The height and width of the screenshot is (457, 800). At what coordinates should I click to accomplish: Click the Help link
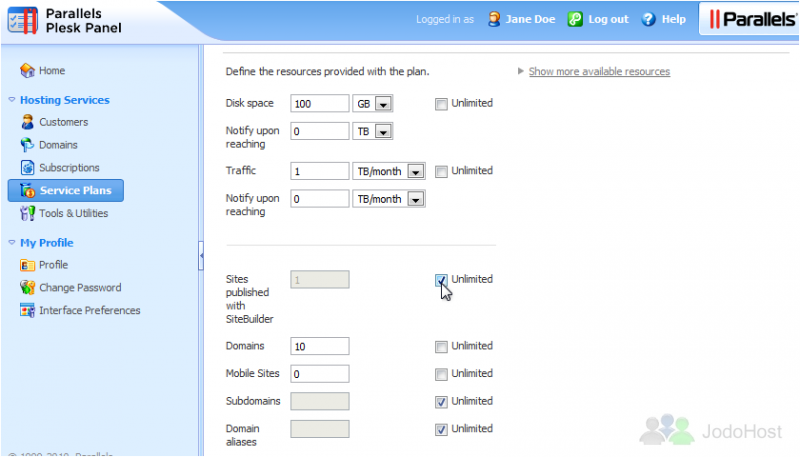coord(673,19)
